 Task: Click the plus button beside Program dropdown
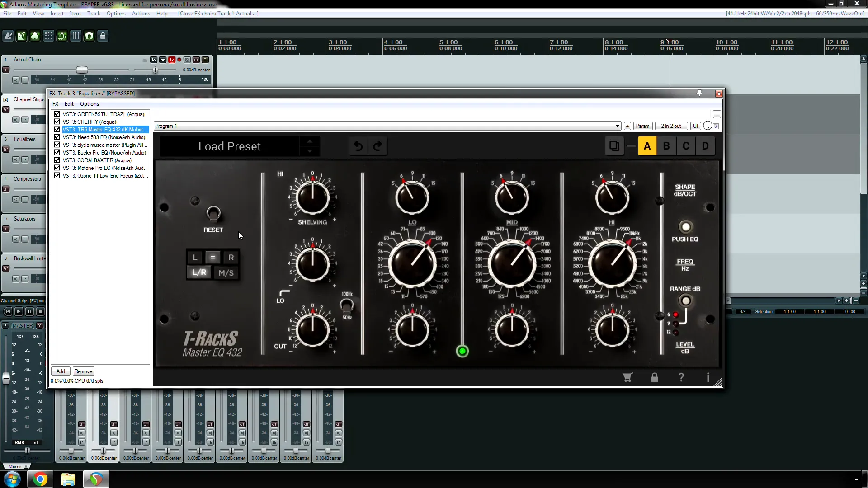627,126
